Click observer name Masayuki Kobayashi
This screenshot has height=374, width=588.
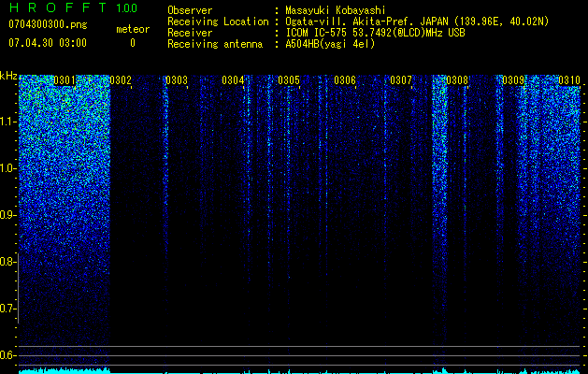click(x=335, y=10)
